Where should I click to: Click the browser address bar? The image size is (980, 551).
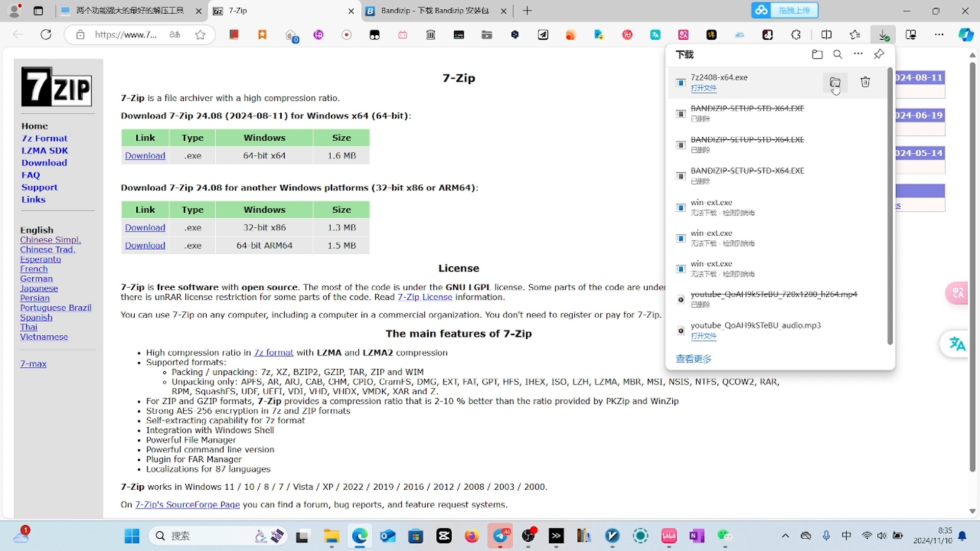click(126, 35)
